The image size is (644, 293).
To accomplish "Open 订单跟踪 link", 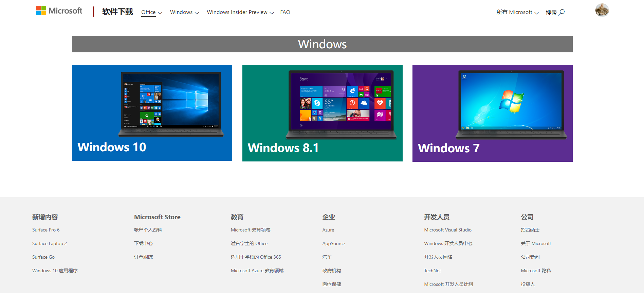I will [143, 257].
